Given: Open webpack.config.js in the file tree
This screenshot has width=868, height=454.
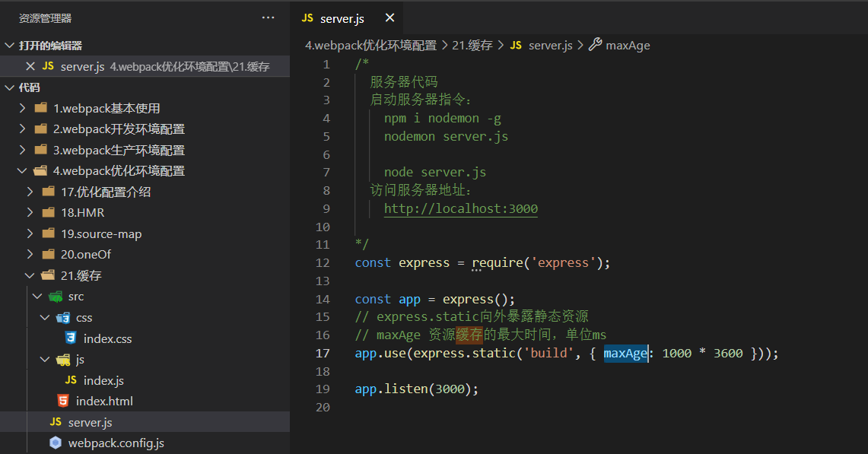Looking at the screenshot, I should tap(116, 443).
